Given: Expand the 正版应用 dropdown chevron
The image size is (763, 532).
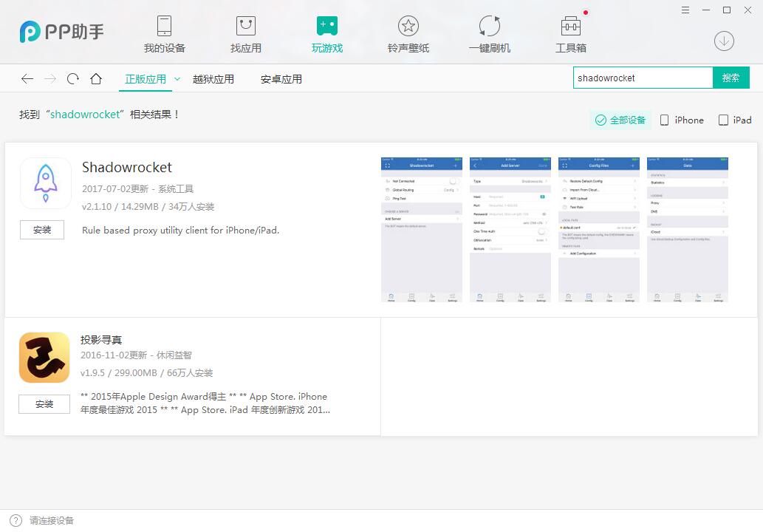Looking at the screenshot, I should [x=177, y=79].
